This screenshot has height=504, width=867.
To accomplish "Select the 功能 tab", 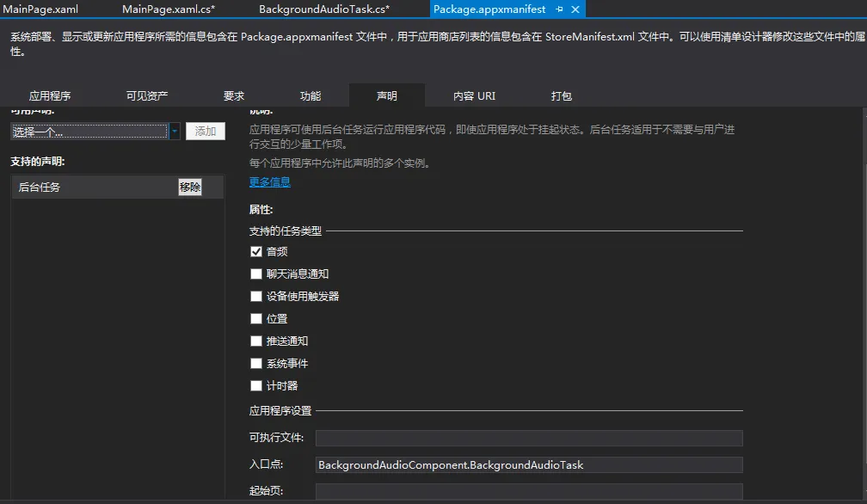I will (311, 96).
